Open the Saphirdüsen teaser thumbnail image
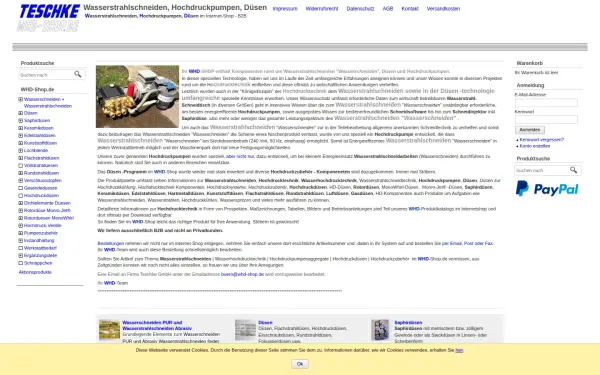 coord(380,330)
